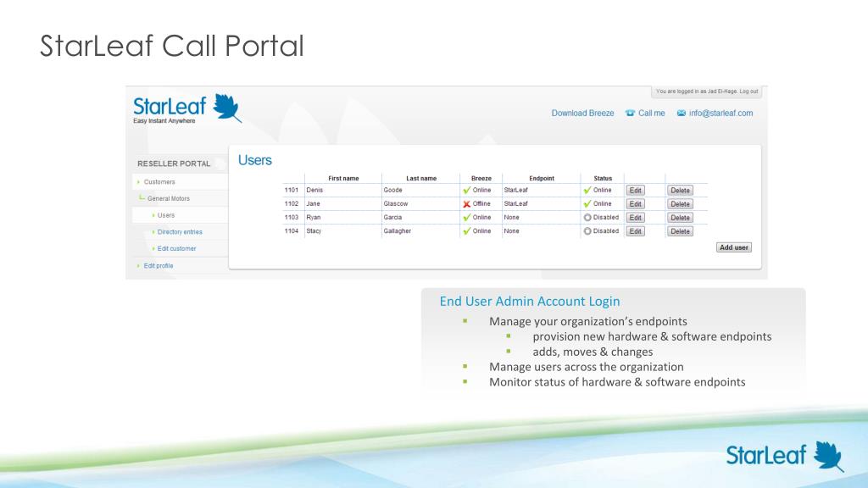Edit user 1102 Jane Glascow

[x=636, y=204]
